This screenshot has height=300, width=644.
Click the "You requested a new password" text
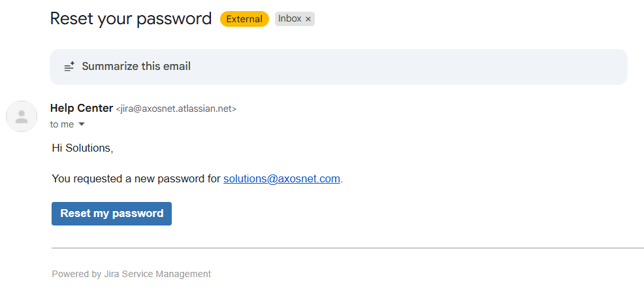pyautogui.click(x=136, y=178)
